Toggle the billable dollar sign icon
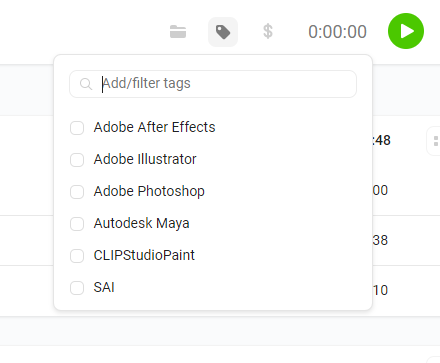The image size is (440, 363). coord(268,32)
